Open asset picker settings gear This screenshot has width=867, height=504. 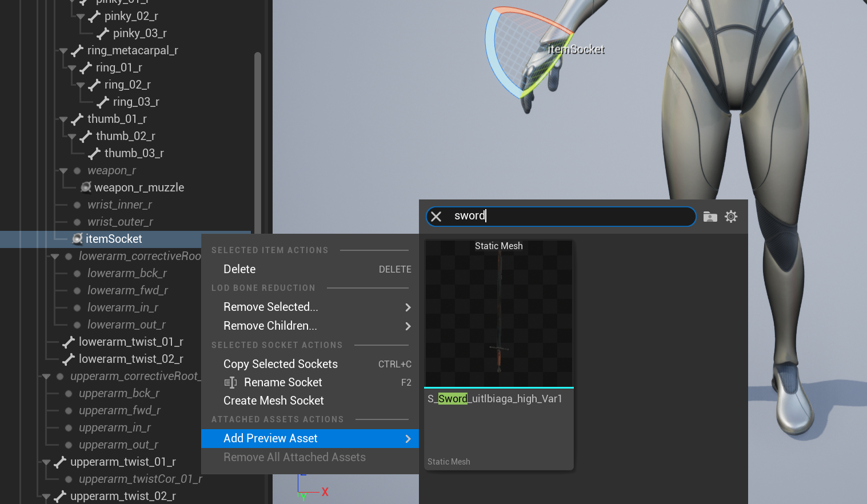[731, 217]
